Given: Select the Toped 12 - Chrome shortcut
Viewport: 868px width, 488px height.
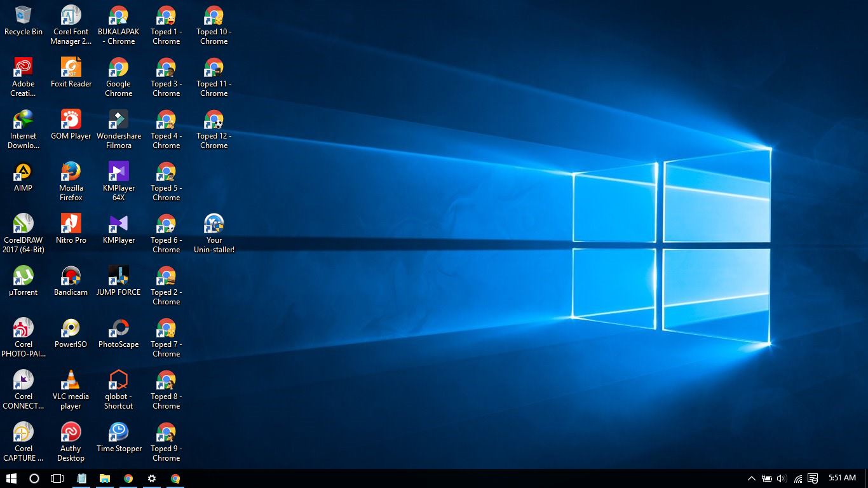Looking at the screenshot, I should [x=214, y=130].
